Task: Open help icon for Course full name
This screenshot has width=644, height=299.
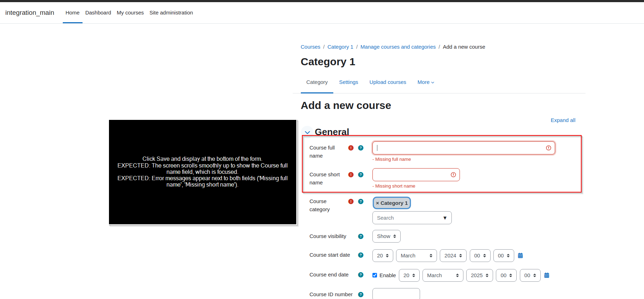Action: pyautogui.click(x=360, y=148)
